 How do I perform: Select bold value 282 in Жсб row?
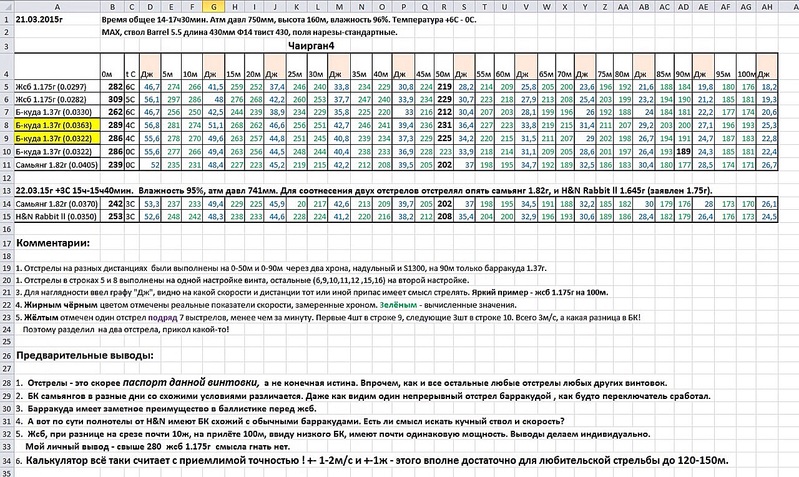(x=115, y=87)
